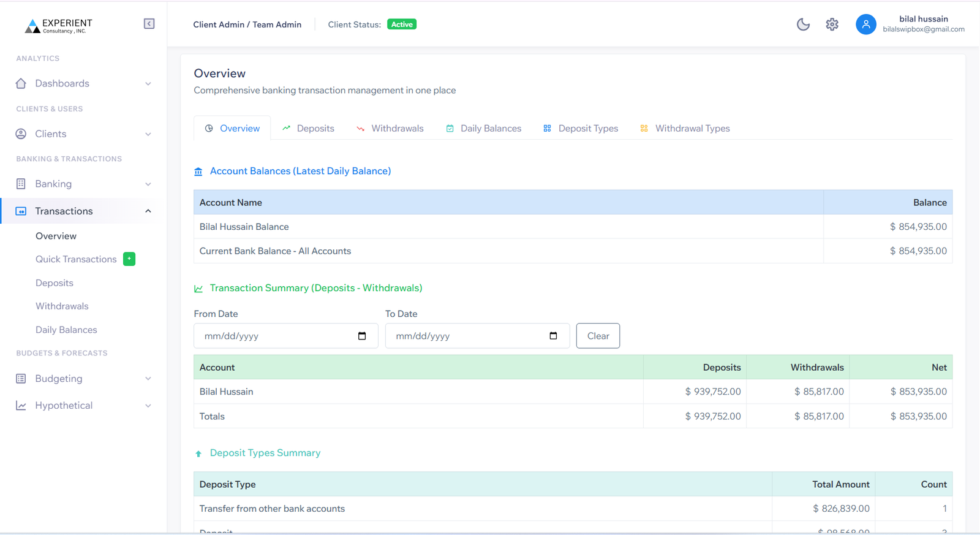Click the Transactions card icon
The height and width of the screenshot is (535, 980).
click(x=21, y=211)
